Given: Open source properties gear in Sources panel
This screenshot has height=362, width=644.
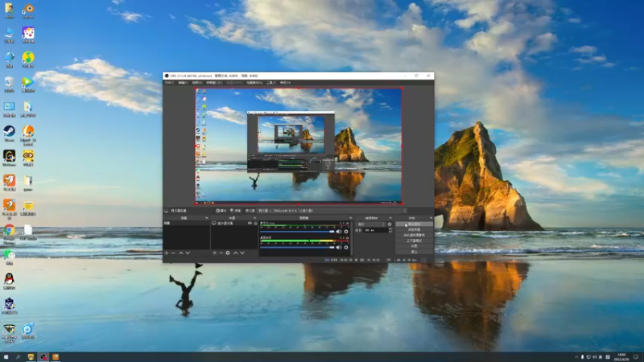Looking at the screenshot, I should pyautogui.click(x=228, y=253).
